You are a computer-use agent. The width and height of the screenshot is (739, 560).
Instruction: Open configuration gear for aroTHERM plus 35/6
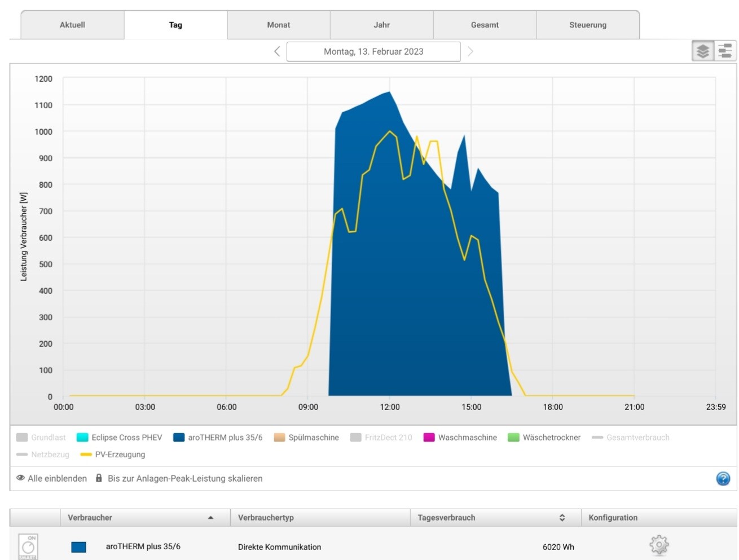pos(658,545)
